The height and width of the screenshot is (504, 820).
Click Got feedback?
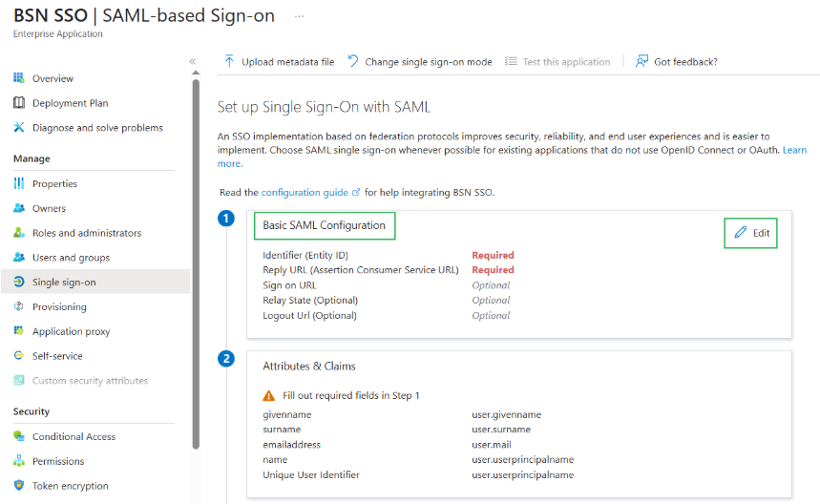676,62
